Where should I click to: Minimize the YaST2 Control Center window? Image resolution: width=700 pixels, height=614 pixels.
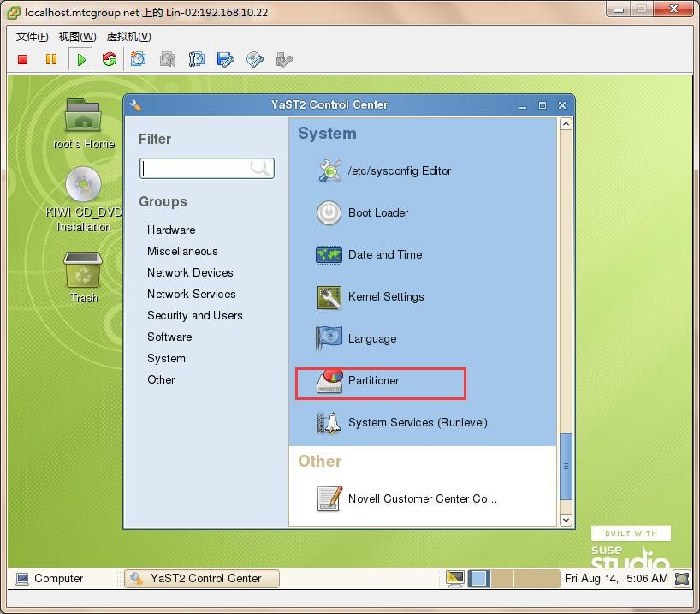click(x=523, y=106)
